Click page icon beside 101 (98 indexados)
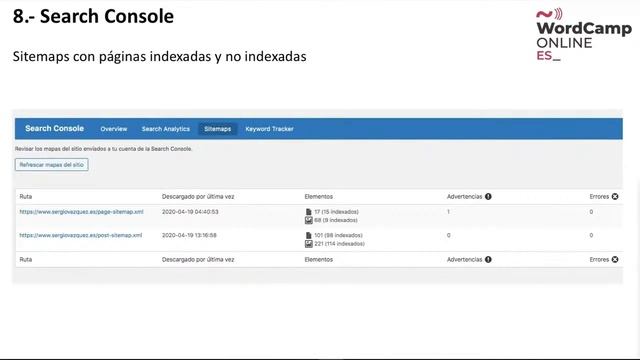640x360 pixels. coord(309,236)
